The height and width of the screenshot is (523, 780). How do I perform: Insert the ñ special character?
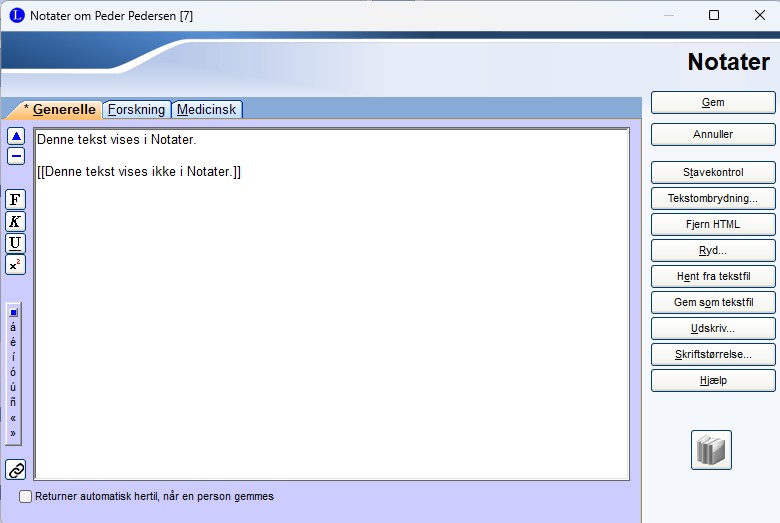click(13, 402)
